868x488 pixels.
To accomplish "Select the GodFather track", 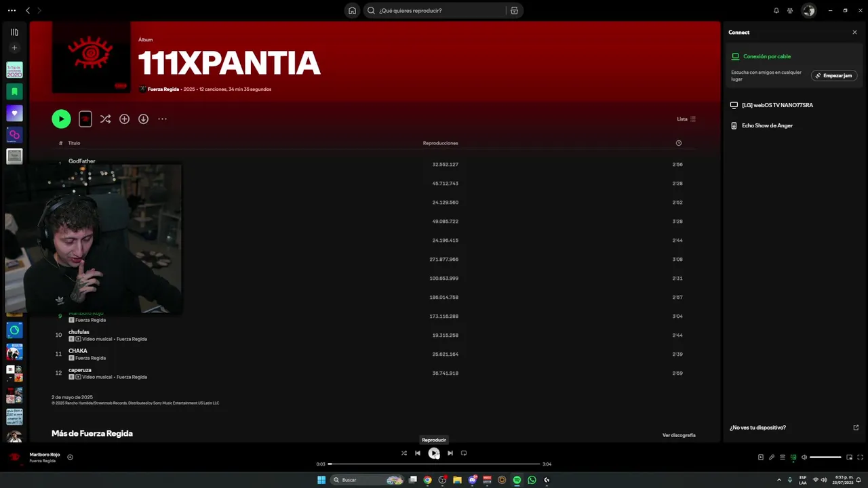I will [x=82, y=161].
